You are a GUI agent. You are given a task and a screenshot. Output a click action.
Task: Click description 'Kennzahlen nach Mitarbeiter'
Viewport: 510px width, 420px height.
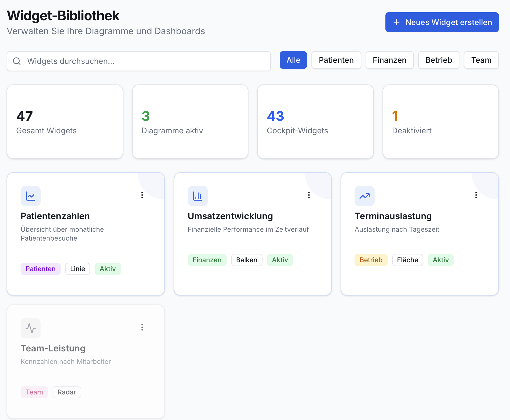coord(66,362)
